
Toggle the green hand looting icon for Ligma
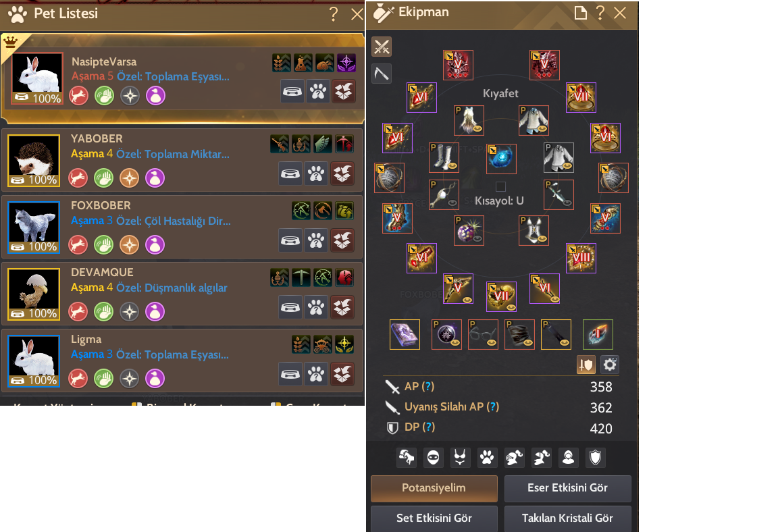click(104, 379)
